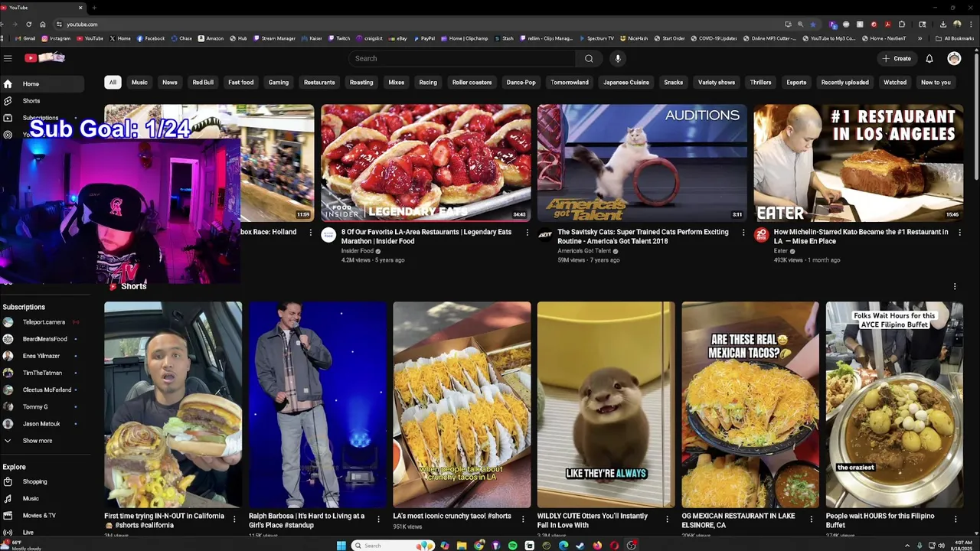Reload the page in browser toolbar
Screen dimensions: 980x551
[x=29, y=24]
